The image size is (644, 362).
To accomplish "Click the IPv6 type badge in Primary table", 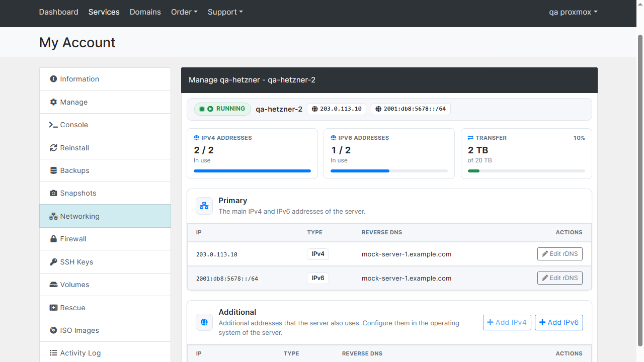I will (318, 278).
